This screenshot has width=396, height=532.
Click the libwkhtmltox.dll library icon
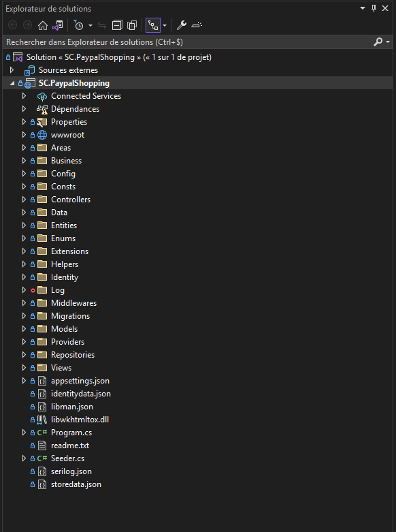42,420
